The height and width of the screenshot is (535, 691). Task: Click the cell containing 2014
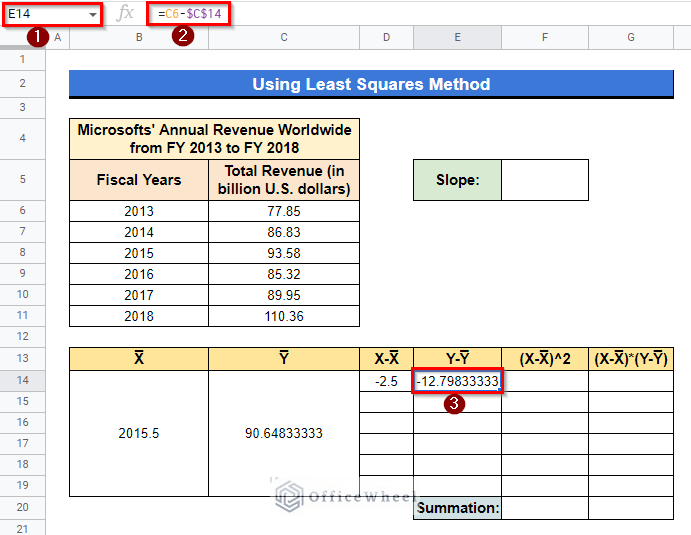139,232
